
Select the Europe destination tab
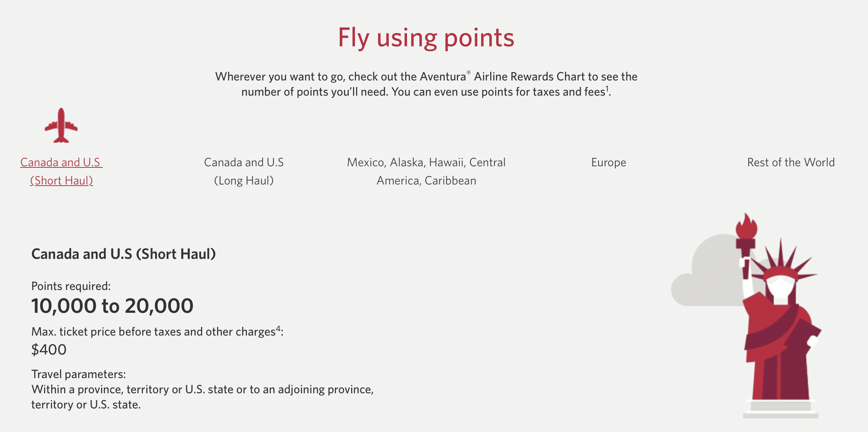(x=608, y=162)
